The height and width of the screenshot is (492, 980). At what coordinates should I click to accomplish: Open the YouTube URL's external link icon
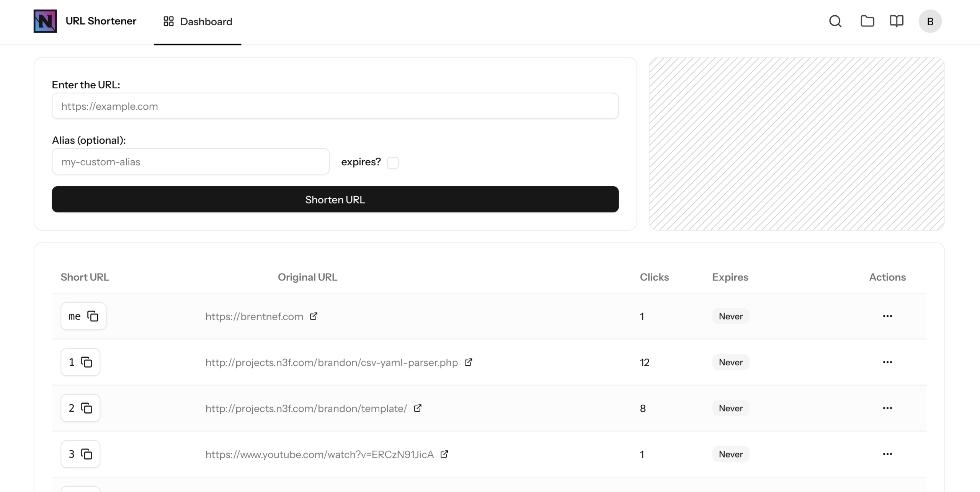tap(444, 454)
